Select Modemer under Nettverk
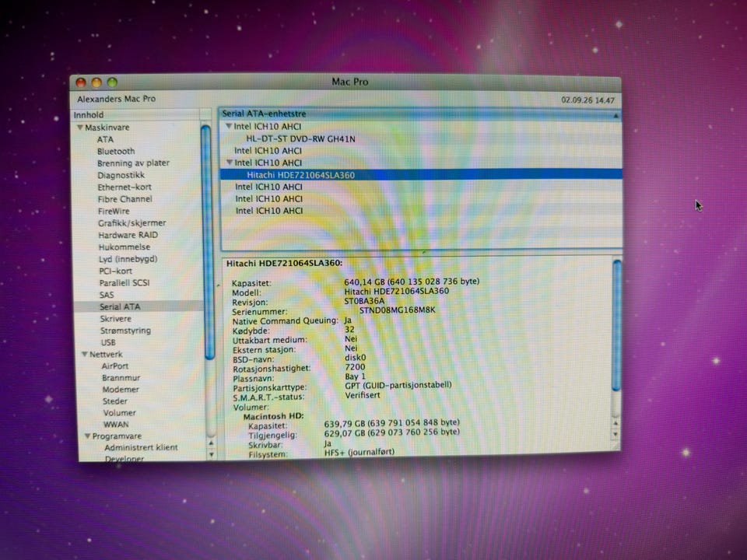The height and width of the screenshot is (560, 747). click(x=121, y=390)
